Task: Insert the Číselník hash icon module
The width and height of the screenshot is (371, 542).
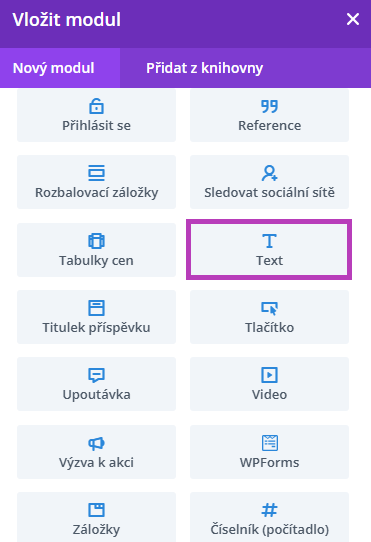Action: [269, 510]
